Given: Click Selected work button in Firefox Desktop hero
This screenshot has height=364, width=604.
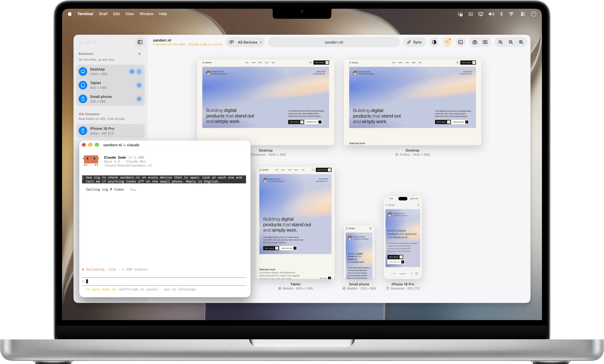Looking at the screenshot, I should coord(460,122).
